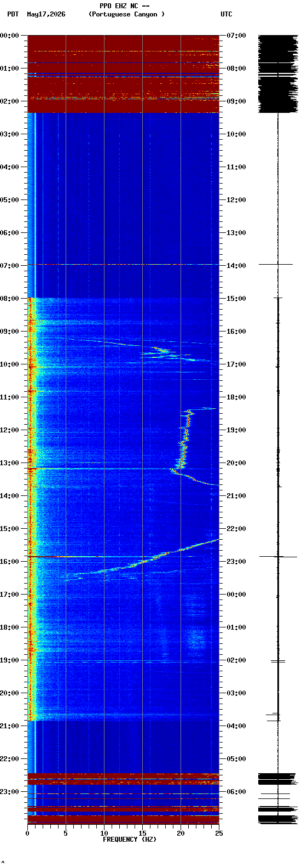Click the 14:00 UTC time label on right axis

click(x=236, y=266)
